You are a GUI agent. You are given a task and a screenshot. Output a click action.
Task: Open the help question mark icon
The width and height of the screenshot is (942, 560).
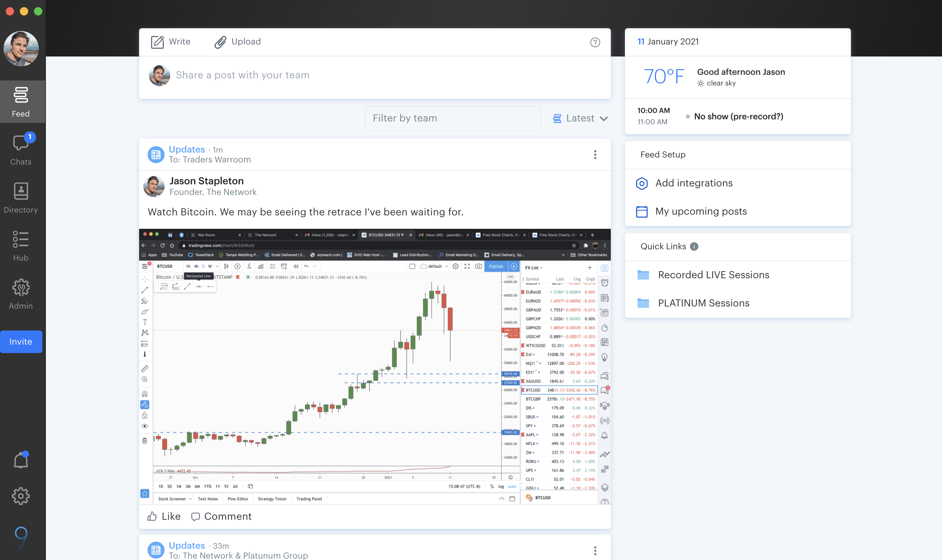[x=595, y=42]
